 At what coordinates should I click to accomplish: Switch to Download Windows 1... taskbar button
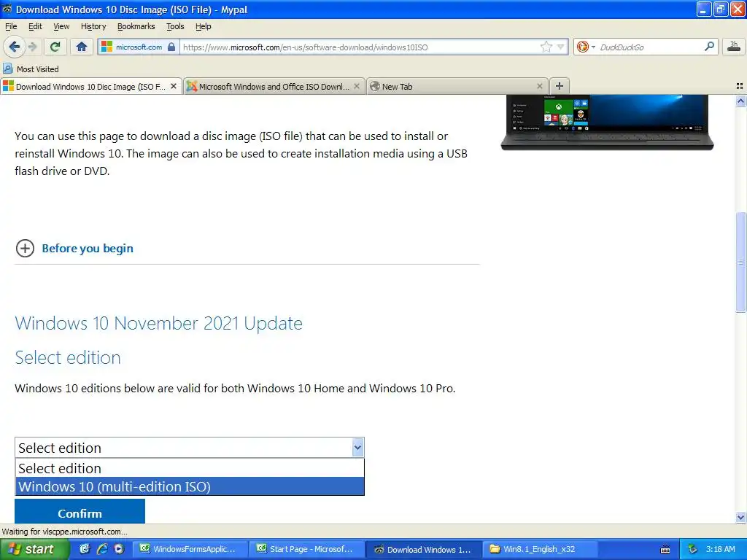(424, 549)
